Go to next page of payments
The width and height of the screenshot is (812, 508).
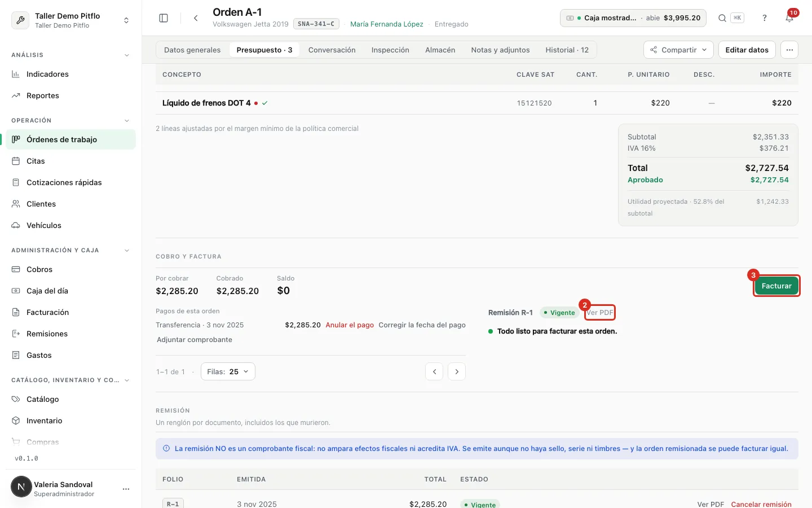[x=457, y=371]
